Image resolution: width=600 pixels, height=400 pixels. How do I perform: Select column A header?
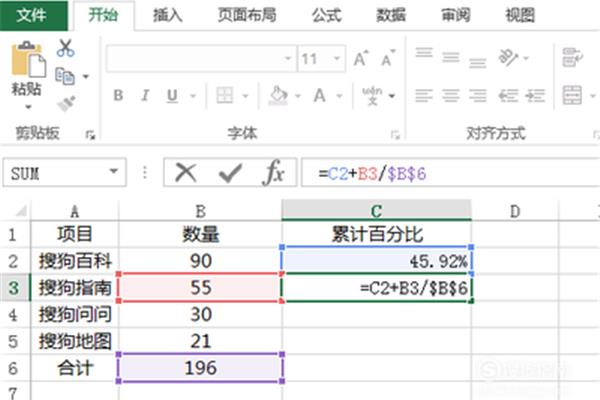pyautogui.click(x=75, y=211)
